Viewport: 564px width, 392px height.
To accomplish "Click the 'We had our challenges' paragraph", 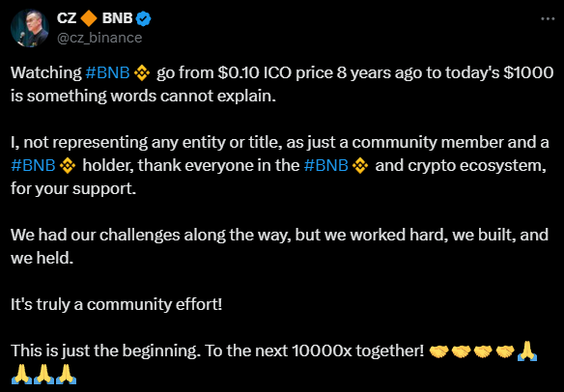I will pos(279,247).
